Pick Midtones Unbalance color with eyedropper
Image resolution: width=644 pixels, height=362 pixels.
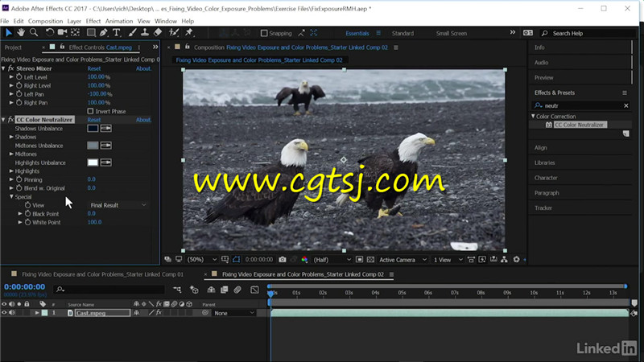106,146
